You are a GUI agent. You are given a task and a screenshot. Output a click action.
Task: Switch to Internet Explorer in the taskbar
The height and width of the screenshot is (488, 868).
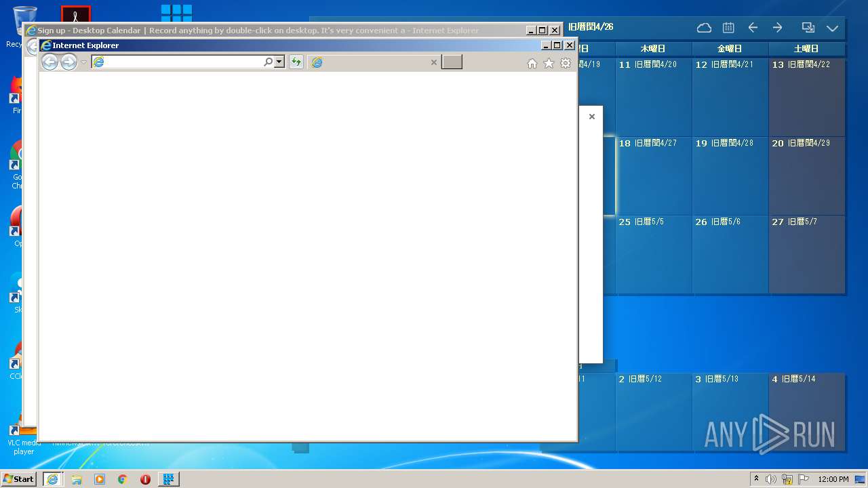(x=53, y=479)
